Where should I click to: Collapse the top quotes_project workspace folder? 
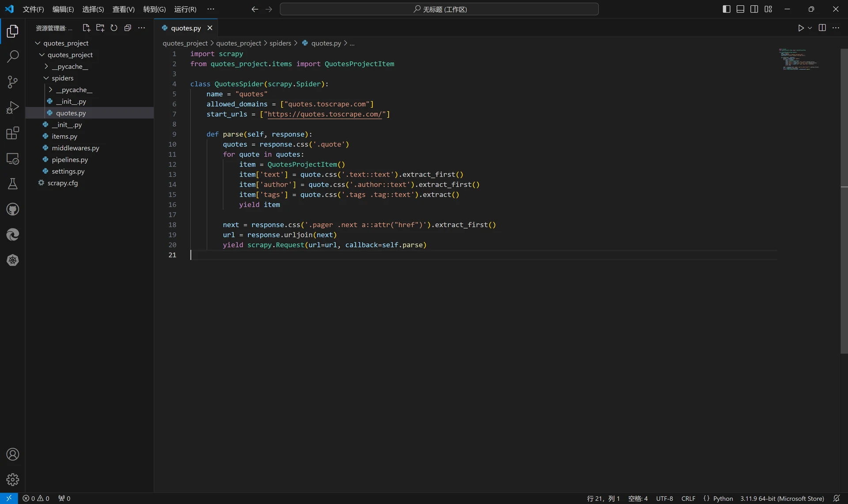[x=89, y=43]
